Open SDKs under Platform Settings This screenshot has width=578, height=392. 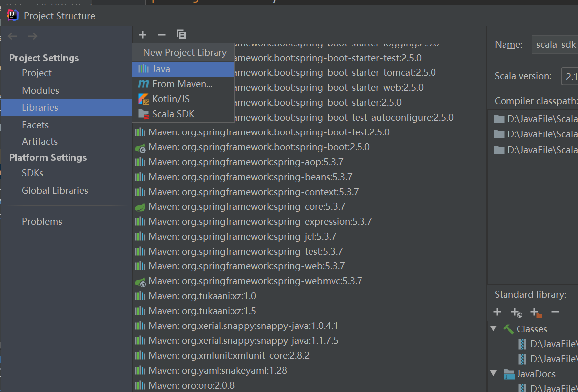tap(32, 173)
